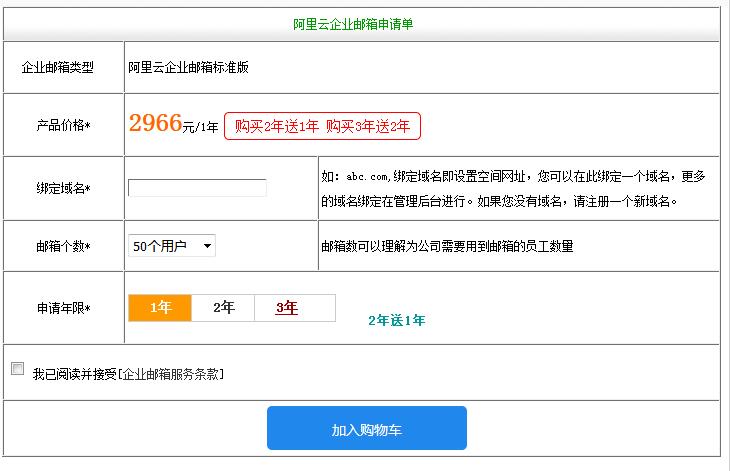730x471 pixels.
Task: Open the 企业邮箱服务条款 link
Action: pyautogui.click(x=171, y=374)
